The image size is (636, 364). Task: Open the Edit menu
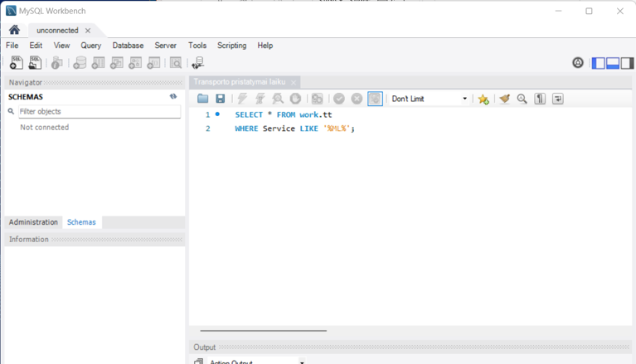(x=36, y=46)
